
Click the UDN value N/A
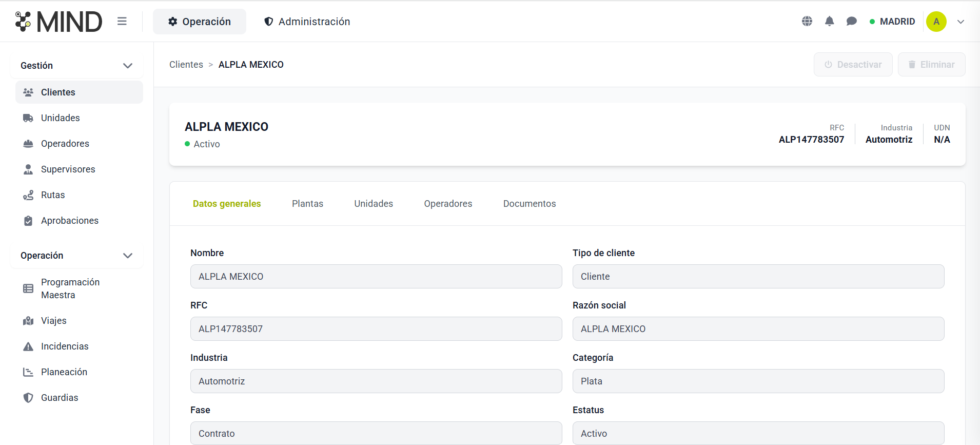942,140
